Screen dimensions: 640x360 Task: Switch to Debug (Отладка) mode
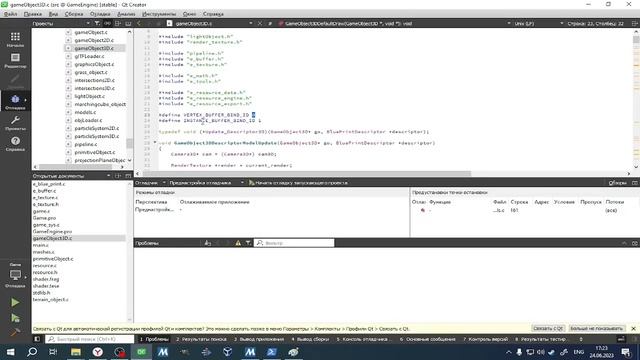(15, 102)
